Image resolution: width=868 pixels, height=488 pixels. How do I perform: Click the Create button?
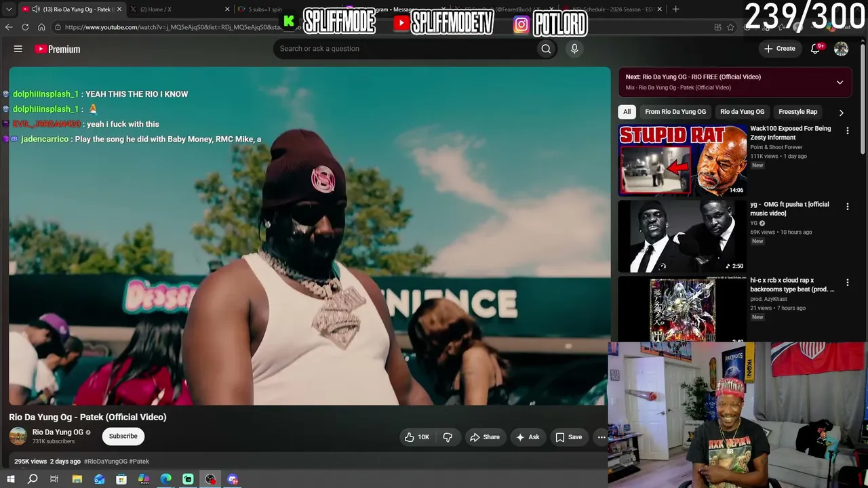pos(780,49)
